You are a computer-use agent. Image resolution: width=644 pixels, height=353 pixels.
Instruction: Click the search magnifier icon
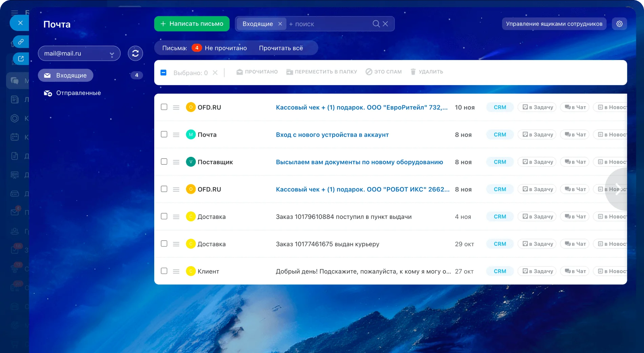pos(376,24)
